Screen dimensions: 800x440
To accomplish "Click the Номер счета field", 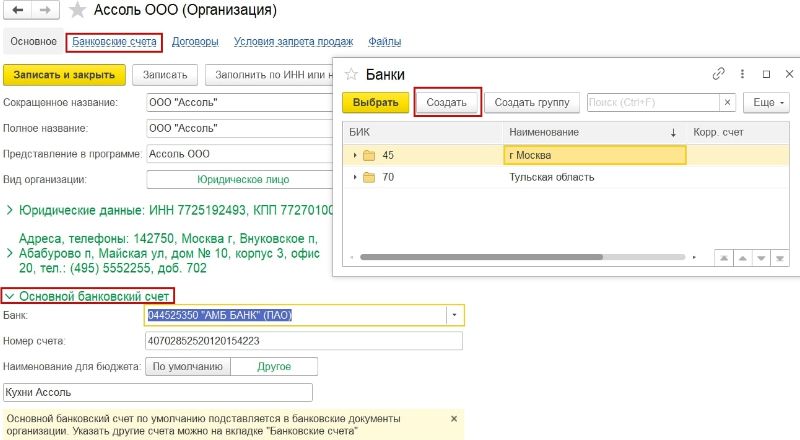I will [304, 341].
